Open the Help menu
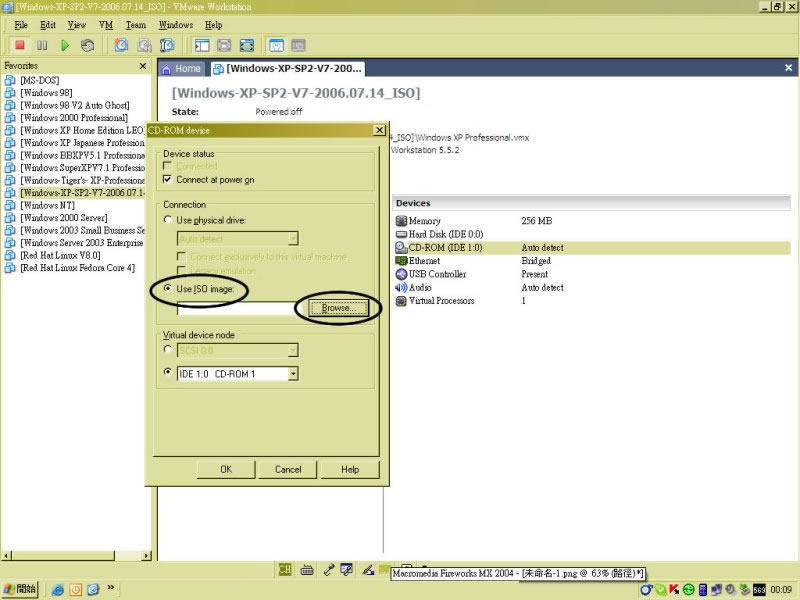 point(213,25)
